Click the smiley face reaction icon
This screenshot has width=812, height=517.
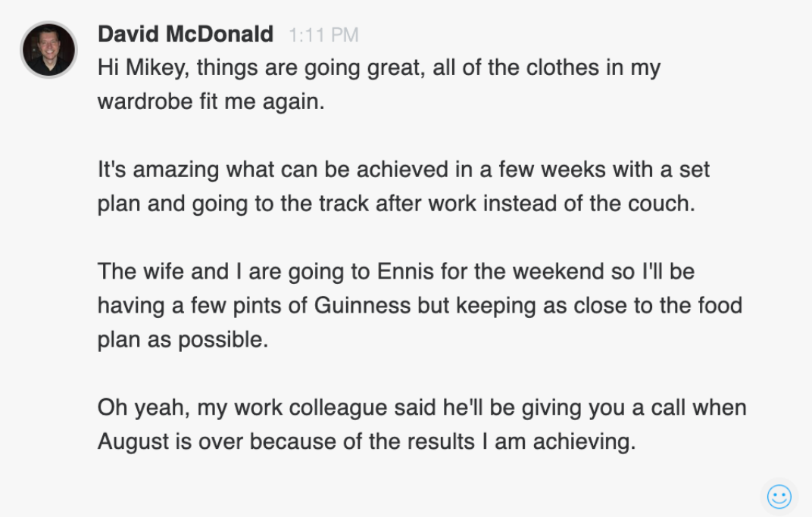click(779, 497)
